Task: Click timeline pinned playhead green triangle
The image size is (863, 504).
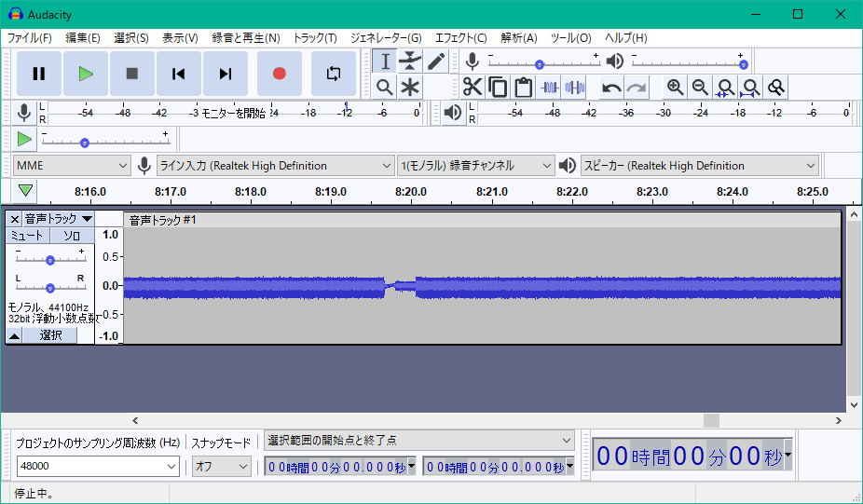Action: [x=25, y=190]
